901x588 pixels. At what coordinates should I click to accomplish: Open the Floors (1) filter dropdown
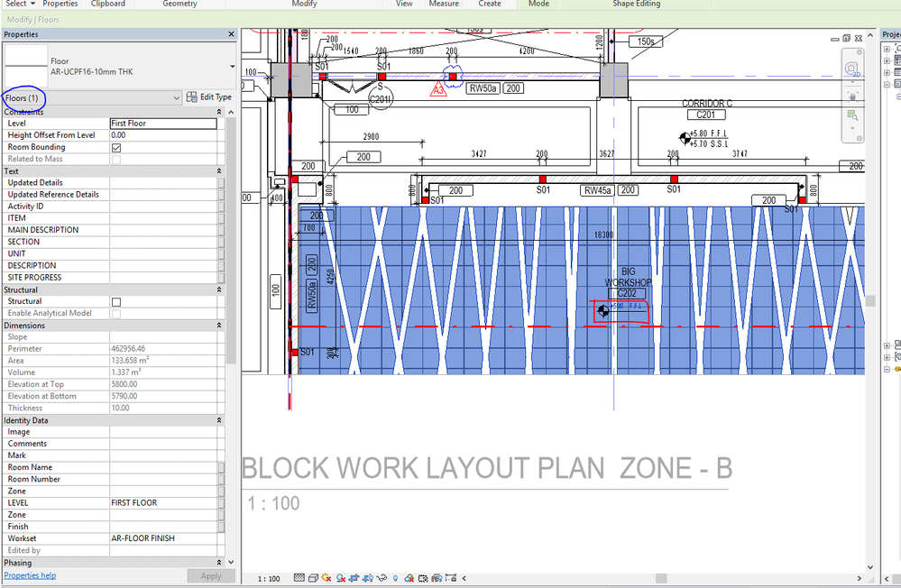(x=176, y=98)
